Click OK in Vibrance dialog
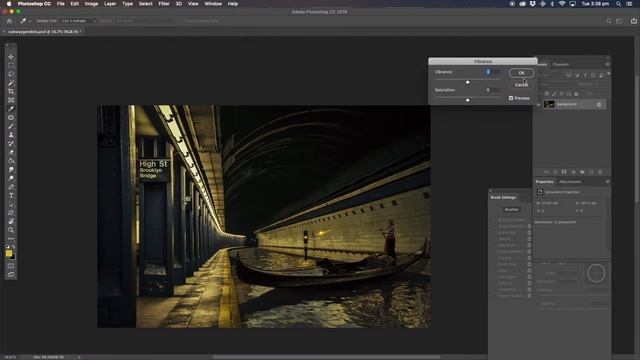This screenshot has height=360, width=640. coord(521,73)
